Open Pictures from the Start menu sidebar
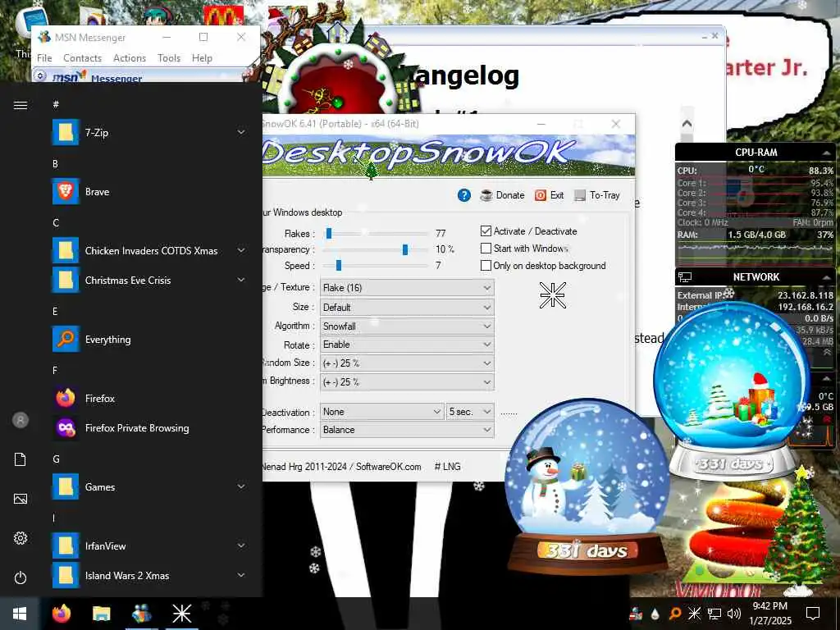Viewport: 840px width, 630px height. (x=21, y=500)
